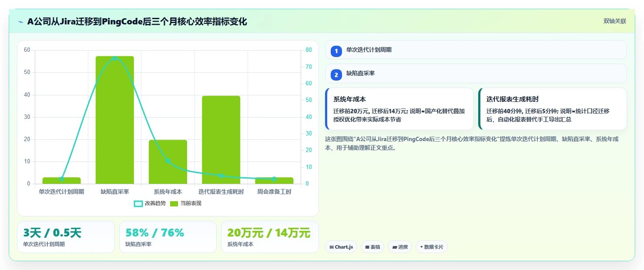Image resolution: width=644 pixels, height=270 pixels.
Task: Click the 迁移前20万元 description text
Action: point(399,115)
